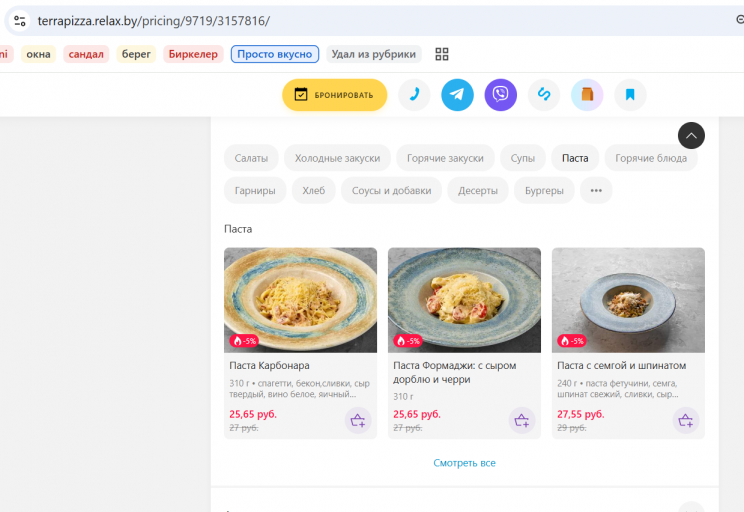Open the Паста Карбонара photo

coord(300,300)
